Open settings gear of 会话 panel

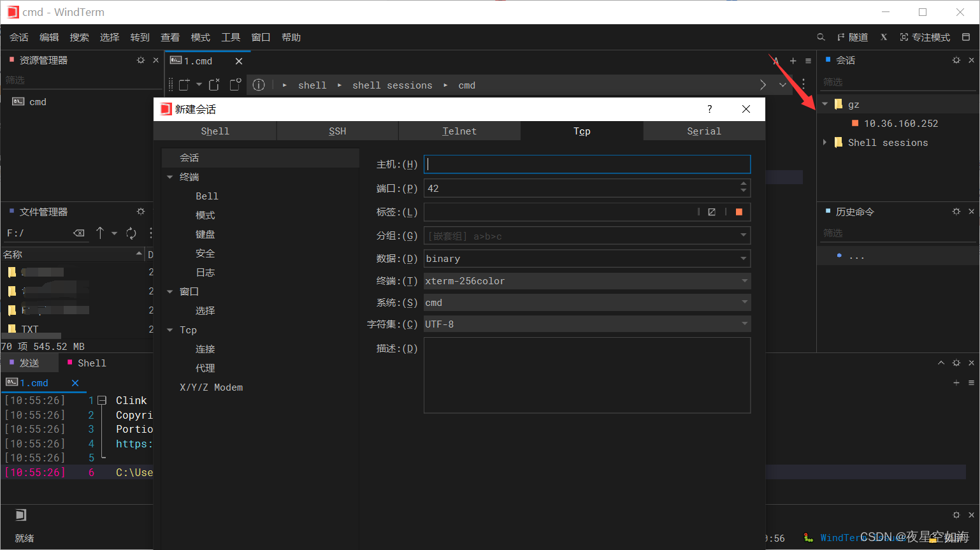(x=956, y=60)
